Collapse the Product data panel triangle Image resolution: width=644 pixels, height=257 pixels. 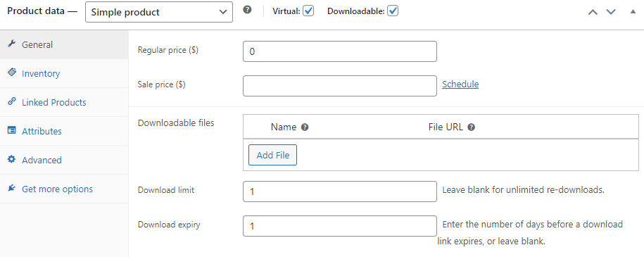pyautogui.click(x=633, y=11)
